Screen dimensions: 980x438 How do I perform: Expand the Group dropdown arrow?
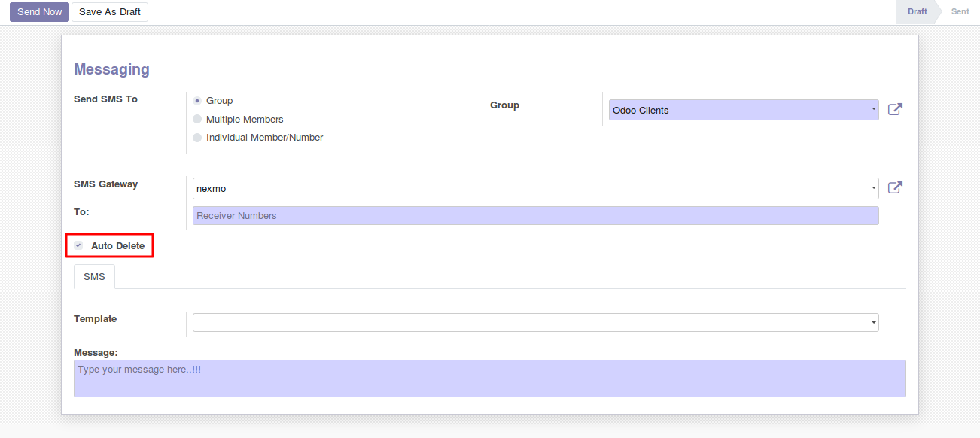coord(873,110)
